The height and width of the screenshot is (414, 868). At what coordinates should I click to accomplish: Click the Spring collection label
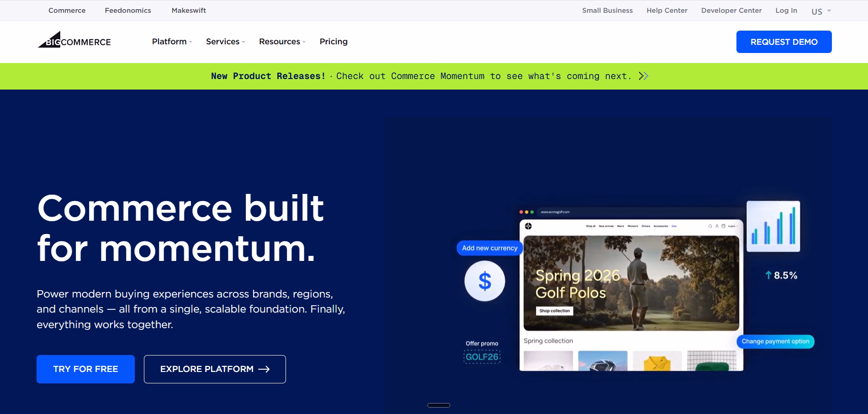tap(548, 341)
